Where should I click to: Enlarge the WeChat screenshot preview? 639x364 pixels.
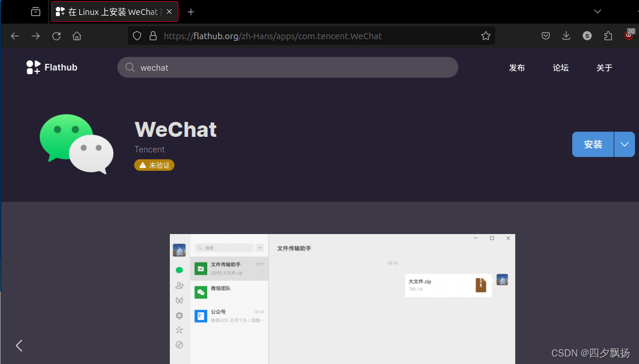click(x=343, y=299)
